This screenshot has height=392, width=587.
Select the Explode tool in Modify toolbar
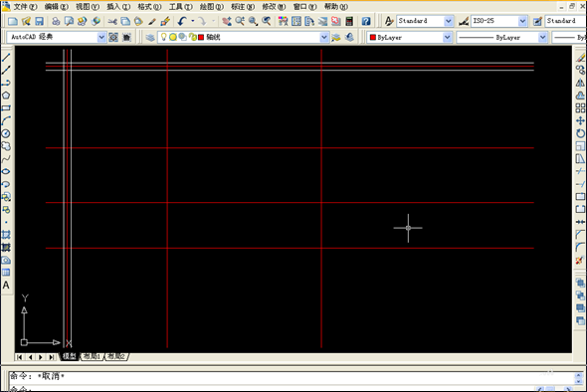[x=580, y=260]
